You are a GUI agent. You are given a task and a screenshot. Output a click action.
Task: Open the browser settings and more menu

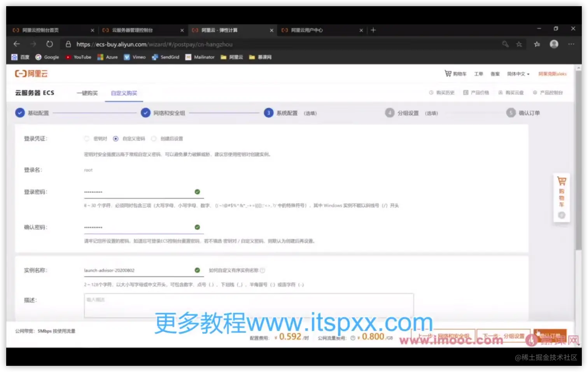point(571,44)
